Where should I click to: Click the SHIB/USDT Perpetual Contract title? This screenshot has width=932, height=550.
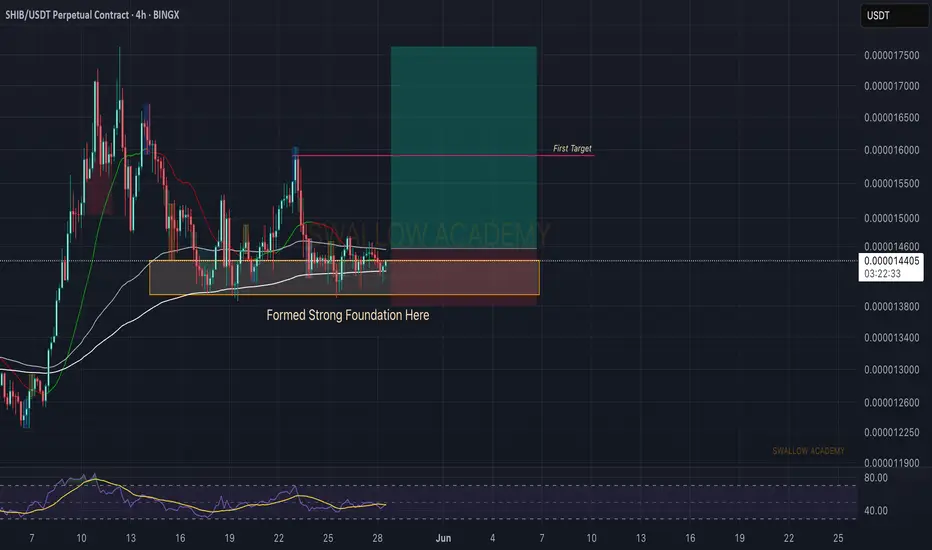click(x=67, y=15)
